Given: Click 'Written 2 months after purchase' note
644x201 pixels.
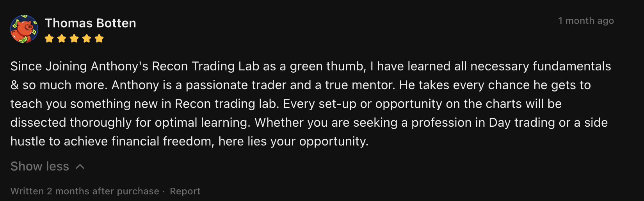Looking at the screenshot, I should coord(85,191).
